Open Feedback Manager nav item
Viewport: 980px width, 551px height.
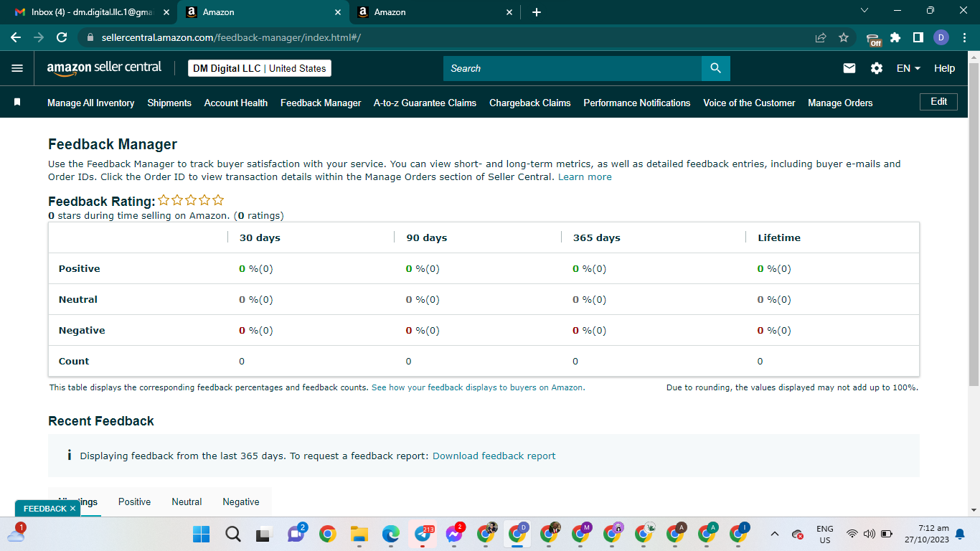321,103
